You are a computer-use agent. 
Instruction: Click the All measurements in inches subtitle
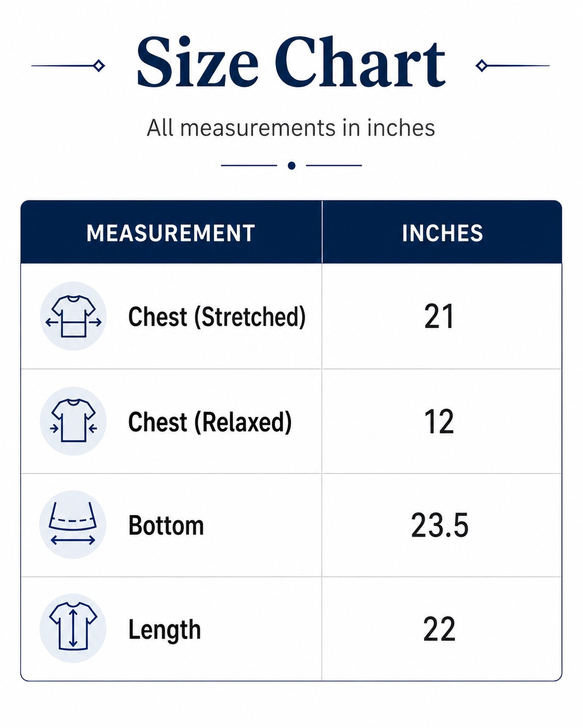click(x=291, y=128)
